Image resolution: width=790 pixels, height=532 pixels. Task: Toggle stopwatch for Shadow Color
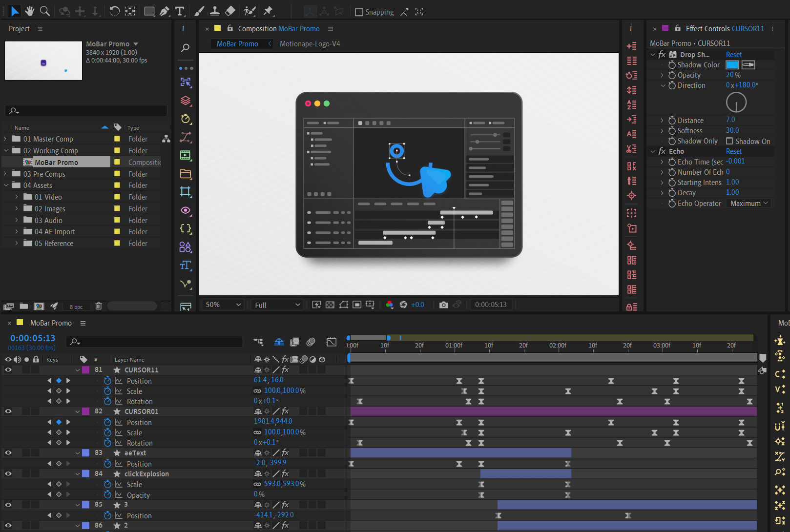[x=672, y=64]
